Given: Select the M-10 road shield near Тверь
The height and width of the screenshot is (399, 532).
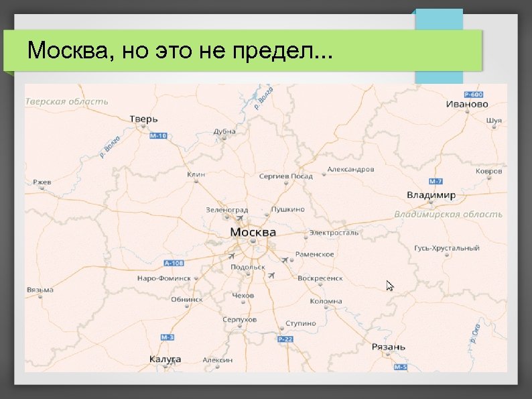Looking at the screenshot, I should tap(158, 136).
